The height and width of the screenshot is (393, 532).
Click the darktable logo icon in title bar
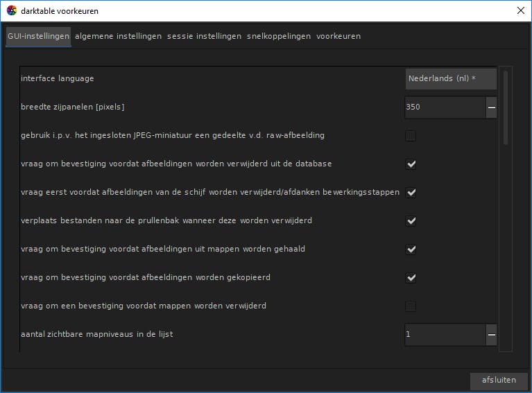[x=11, y=10]
